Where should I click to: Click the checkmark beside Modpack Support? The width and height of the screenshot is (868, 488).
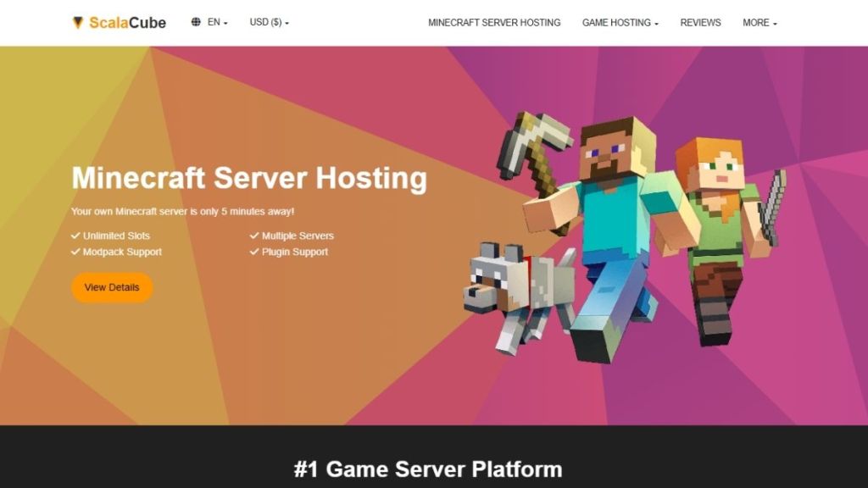[76, 252]
